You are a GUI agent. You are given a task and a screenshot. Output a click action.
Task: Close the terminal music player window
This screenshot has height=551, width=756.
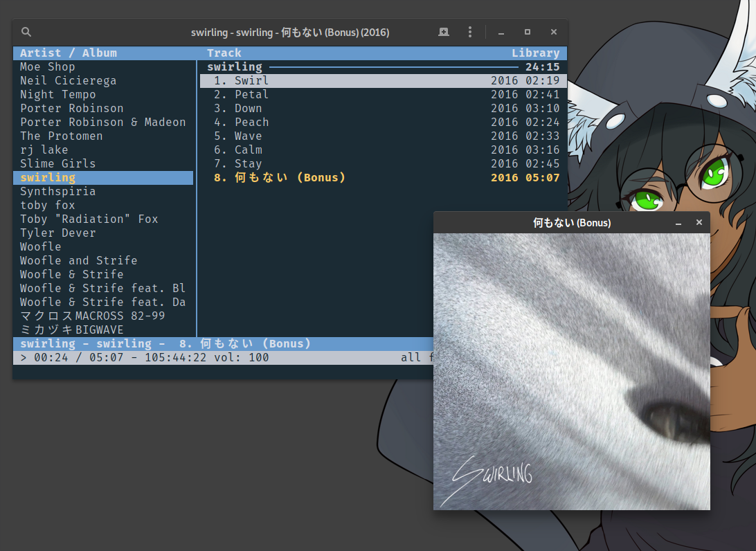[554, 32]
